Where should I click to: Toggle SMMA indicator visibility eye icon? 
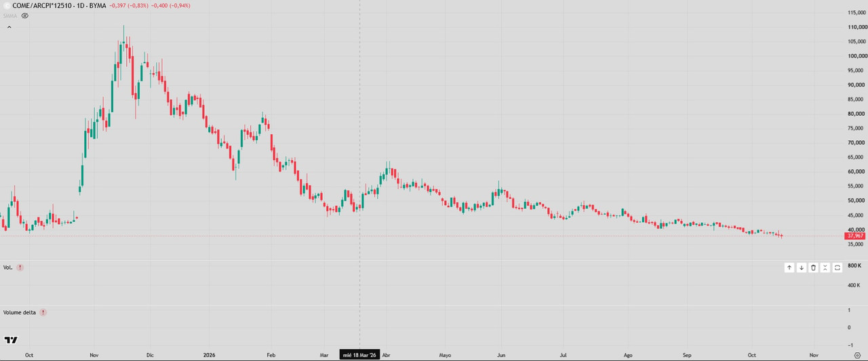(25, 15)
